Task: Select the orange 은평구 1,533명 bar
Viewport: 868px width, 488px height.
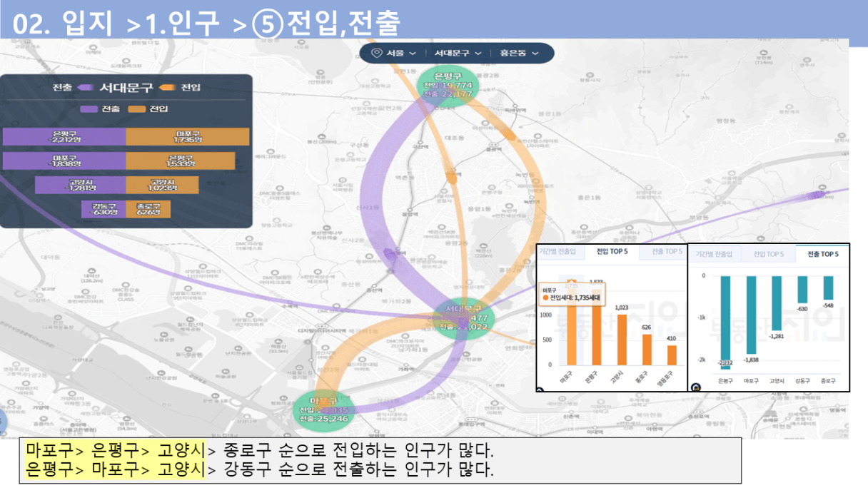Action: 181,161
